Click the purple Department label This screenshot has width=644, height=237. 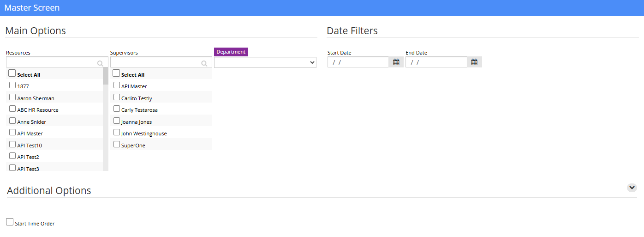[231, 52]
